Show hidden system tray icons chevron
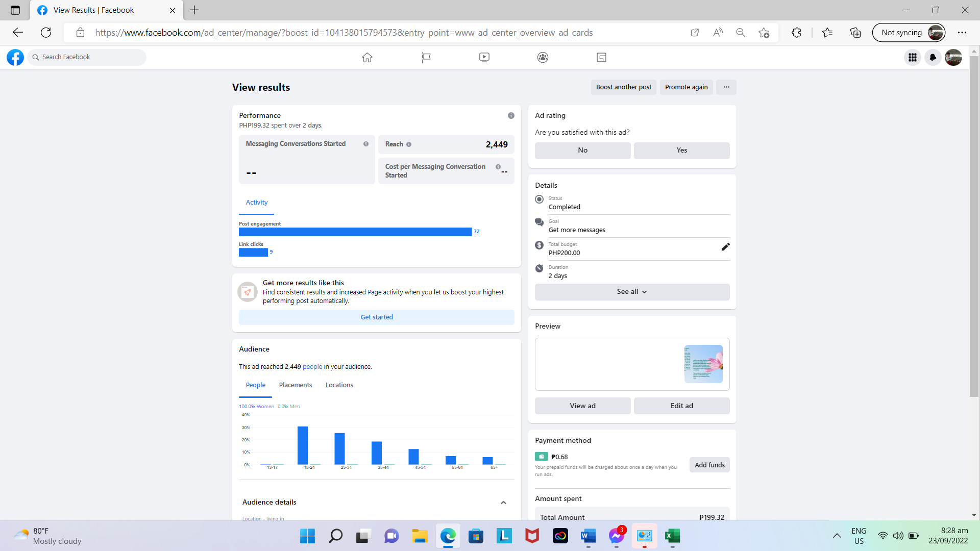Screen dimensions: 980x551 [x=837, y=536]
